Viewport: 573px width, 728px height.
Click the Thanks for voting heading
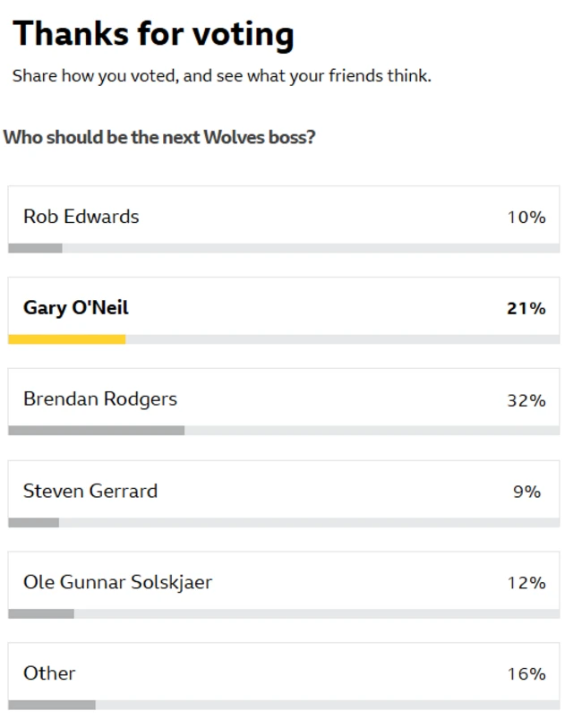pos(154,33)
